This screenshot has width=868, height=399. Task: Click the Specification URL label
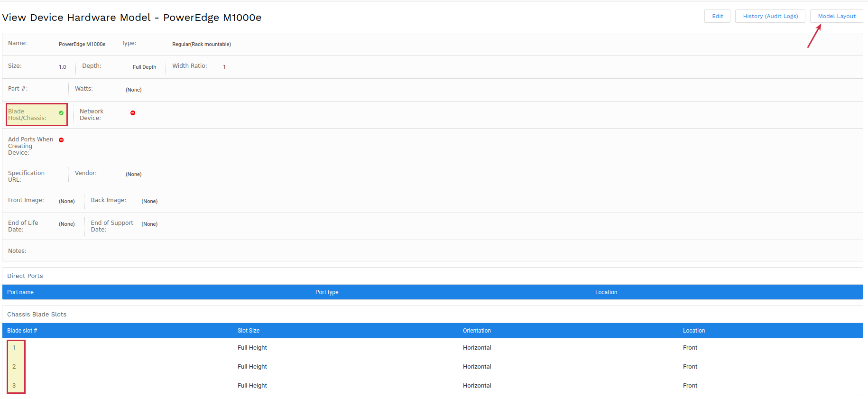pos(27,176)
